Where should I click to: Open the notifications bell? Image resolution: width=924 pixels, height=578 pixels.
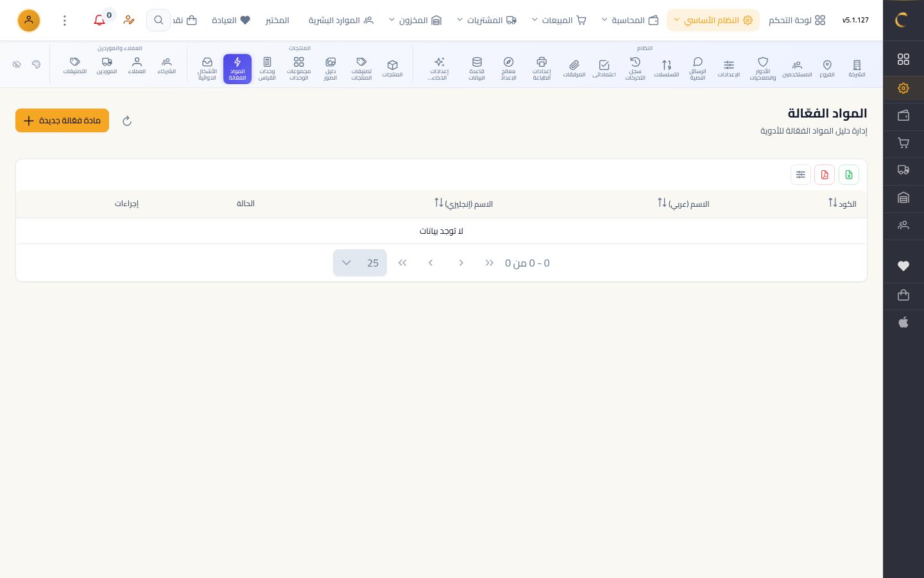coord(99,21)
